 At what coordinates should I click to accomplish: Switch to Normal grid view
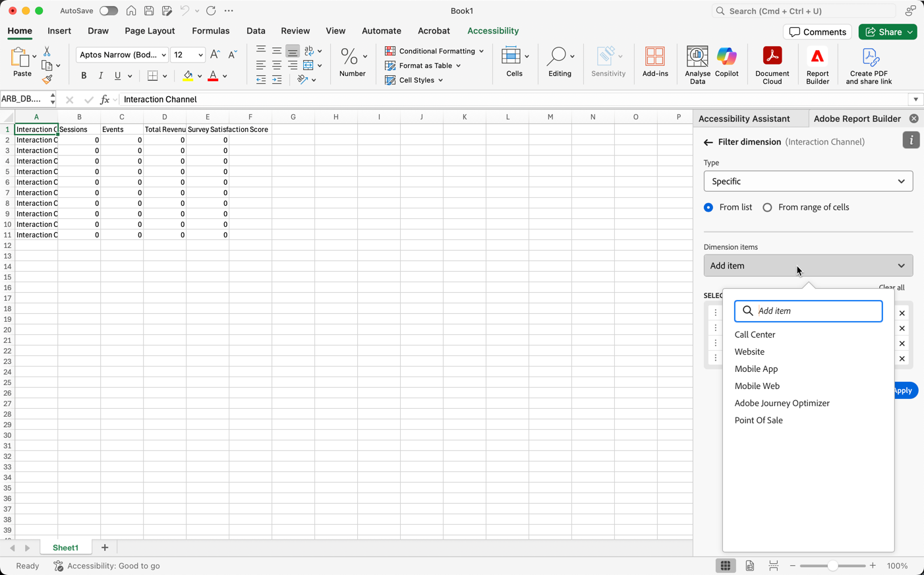726,566
